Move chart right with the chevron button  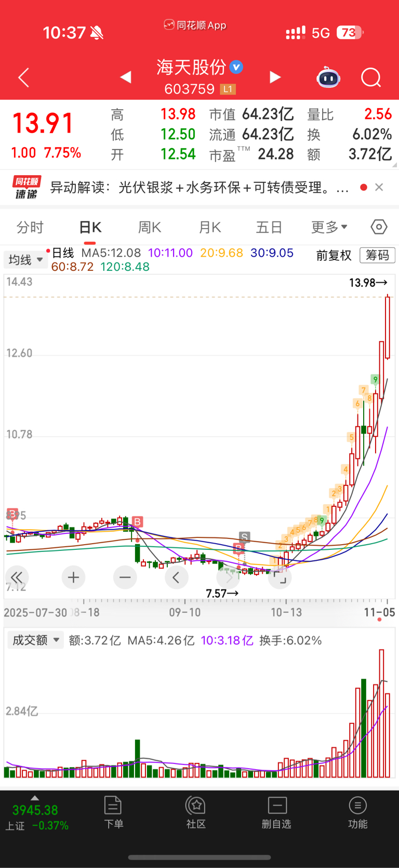228,577
